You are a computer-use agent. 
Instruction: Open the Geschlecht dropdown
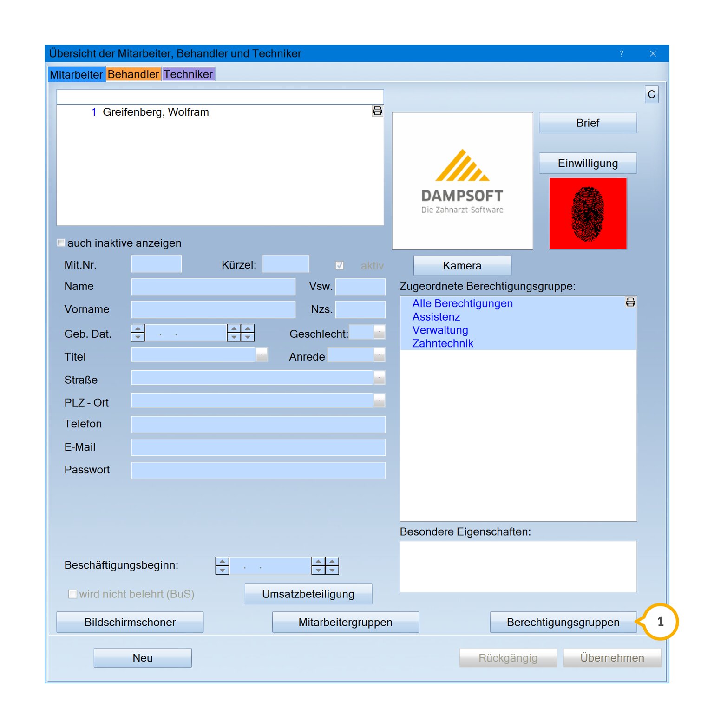(x=380, y=332)
